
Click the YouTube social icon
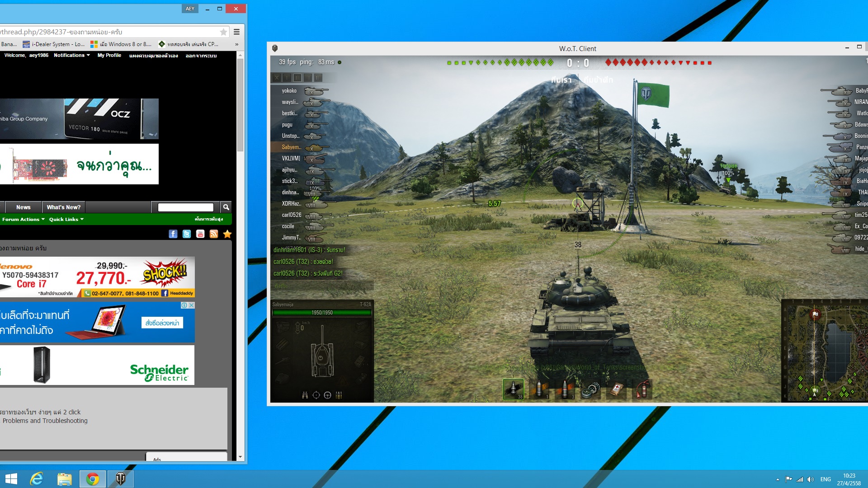click(200, 234)
